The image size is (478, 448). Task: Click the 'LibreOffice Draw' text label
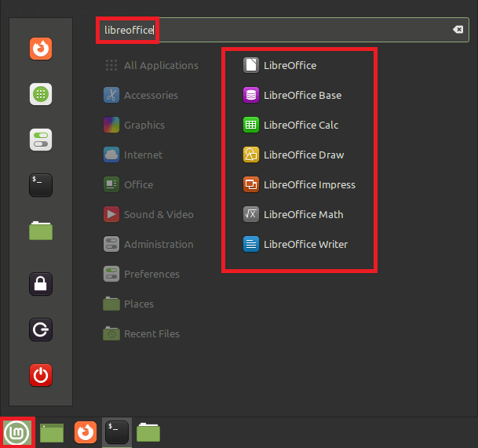[304, 155]
